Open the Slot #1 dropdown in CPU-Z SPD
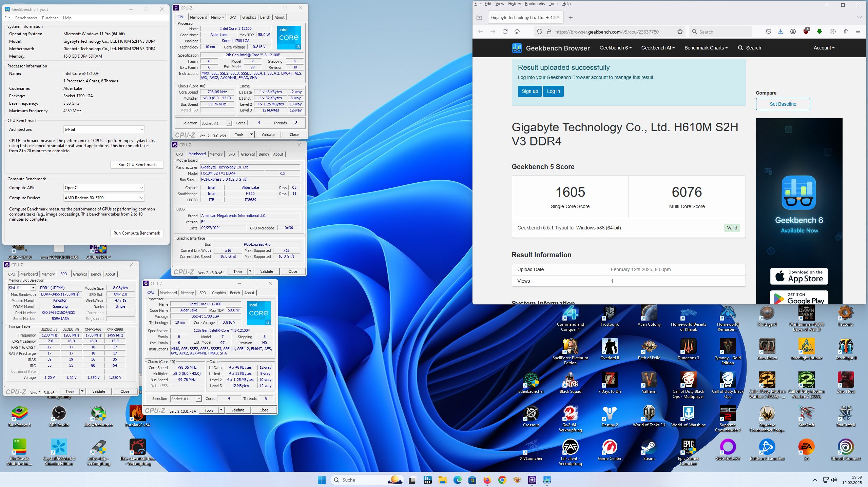Screen dimensions: 868x487 (x=22, y=287)
